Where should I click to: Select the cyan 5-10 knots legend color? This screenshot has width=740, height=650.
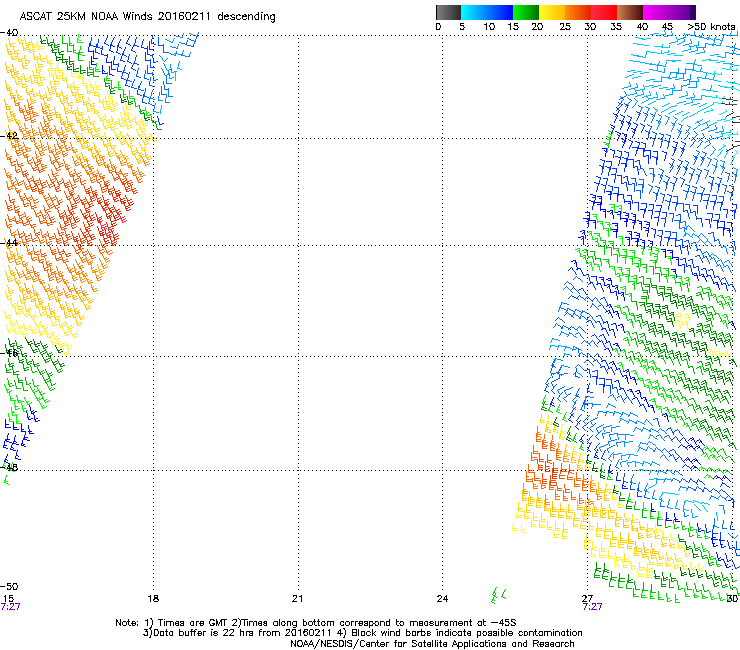coord(474,12)
